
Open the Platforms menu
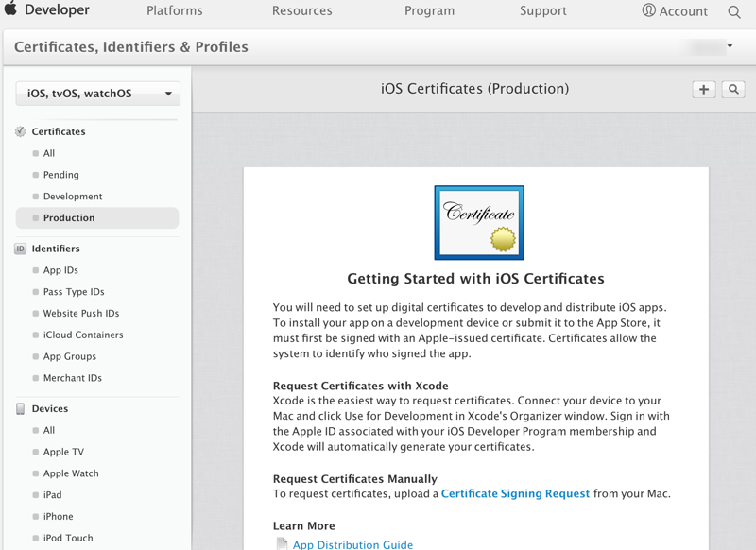click(175, 11)
